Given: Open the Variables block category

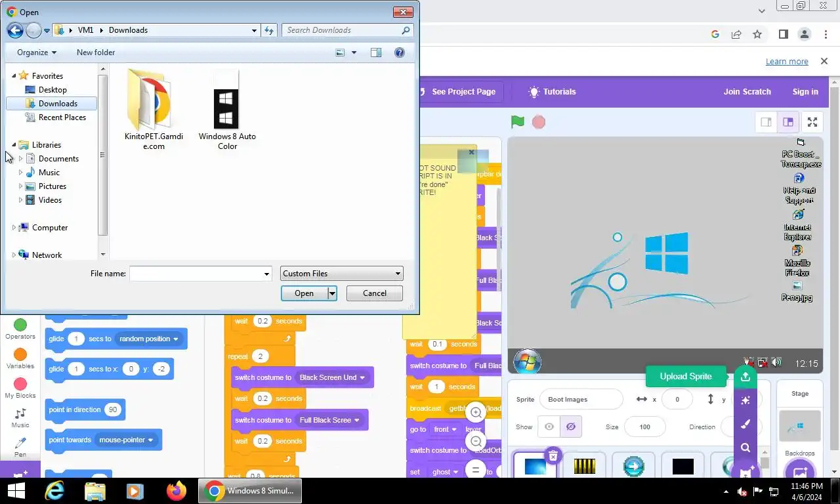Looking at the screenshot, I should tap(20, 359).
